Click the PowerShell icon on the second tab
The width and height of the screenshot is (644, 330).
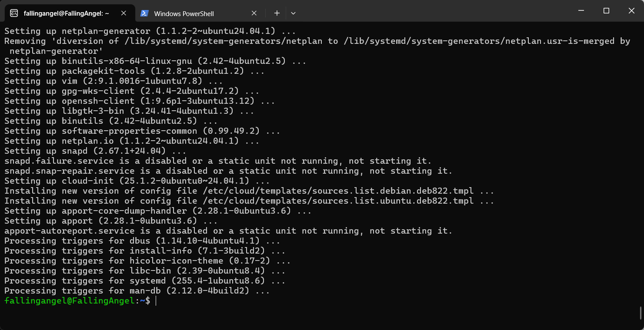coord(144,13)
